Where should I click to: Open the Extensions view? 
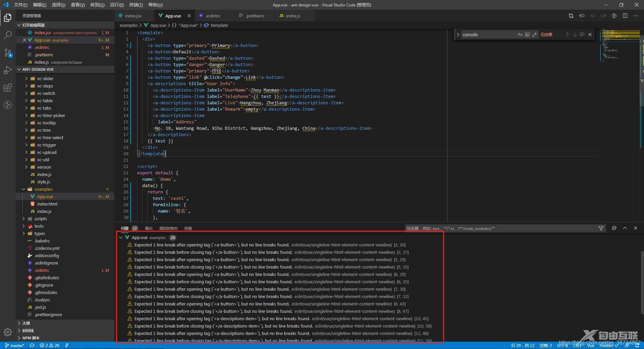(7, 88)
